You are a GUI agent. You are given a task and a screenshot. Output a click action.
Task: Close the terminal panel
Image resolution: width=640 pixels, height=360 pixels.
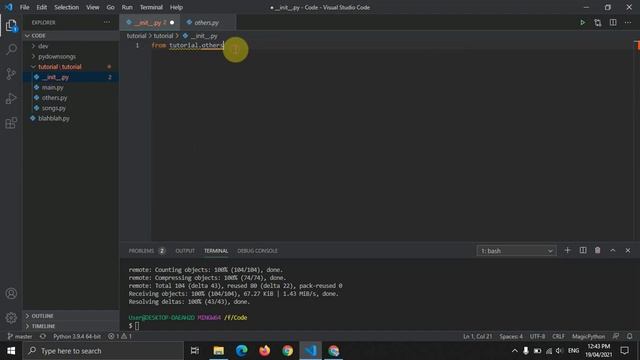click(628, 250)
